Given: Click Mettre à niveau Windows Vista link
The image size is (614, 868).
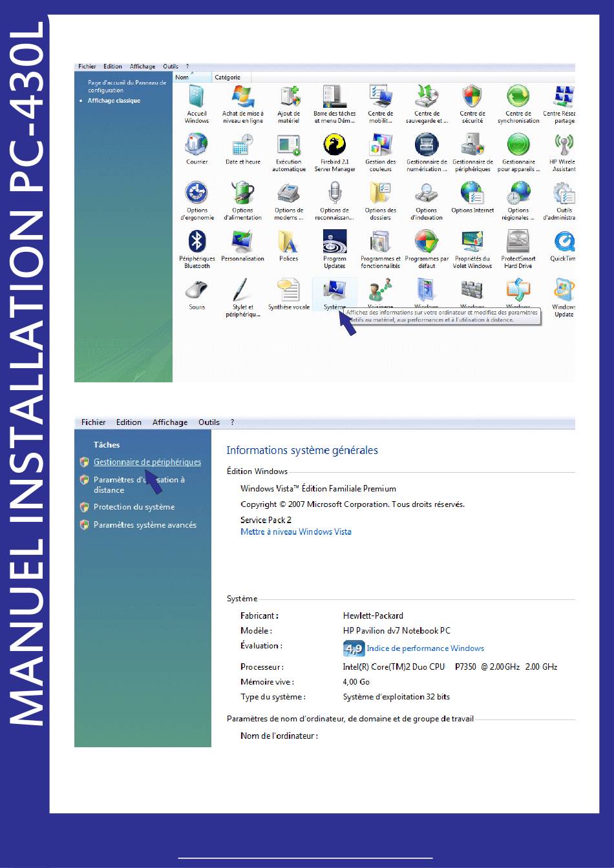Looking at the screenshot, I should pos(296,532).
